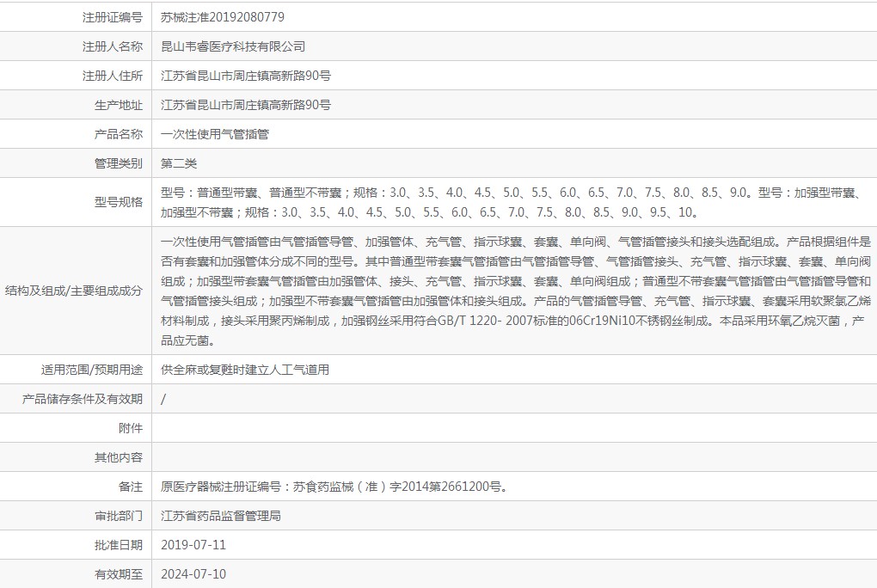Click the 有效期至 label

point(119,574)
